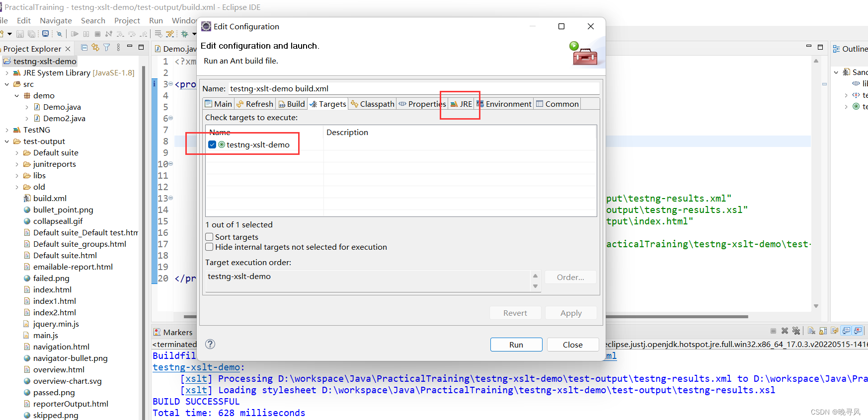Screen dimensions: 868x420
Task: Click the Disconnect toolbar icon
Action: pyautogui.click(x=109, y=34)
